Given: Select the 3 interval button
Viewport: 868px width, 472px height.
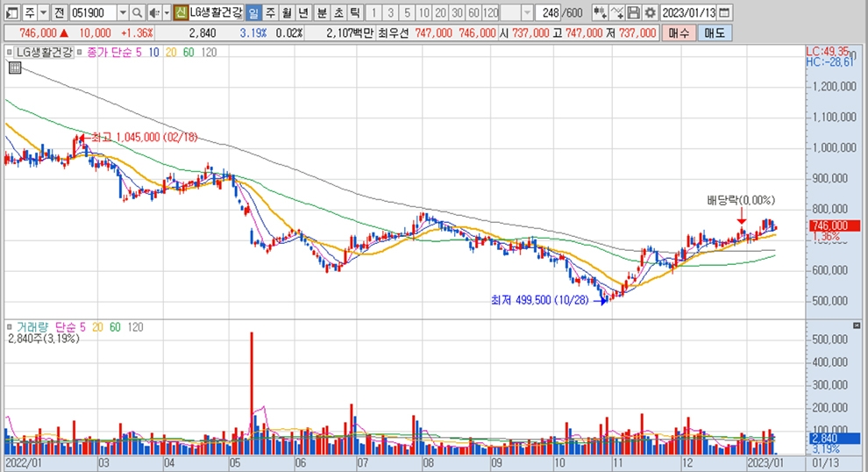Looking at the screenshot, I should [390, 12].
